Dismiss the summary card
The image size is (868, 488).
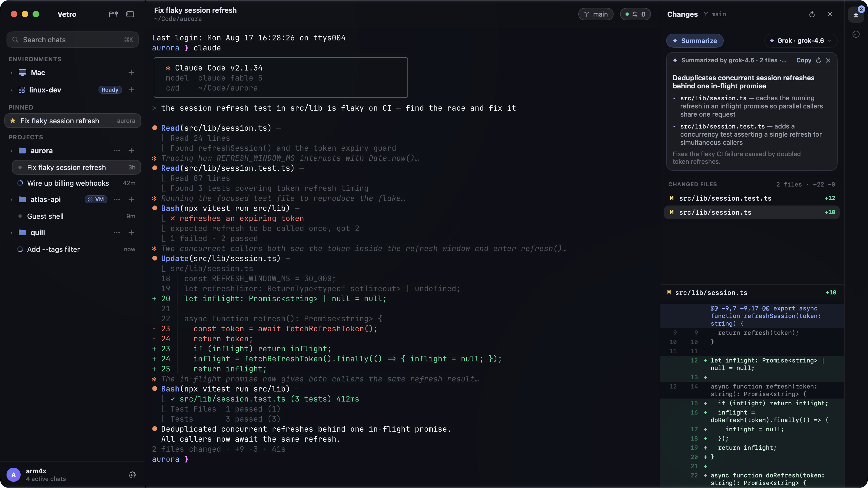pyautogui.click(x=828, y=60)
